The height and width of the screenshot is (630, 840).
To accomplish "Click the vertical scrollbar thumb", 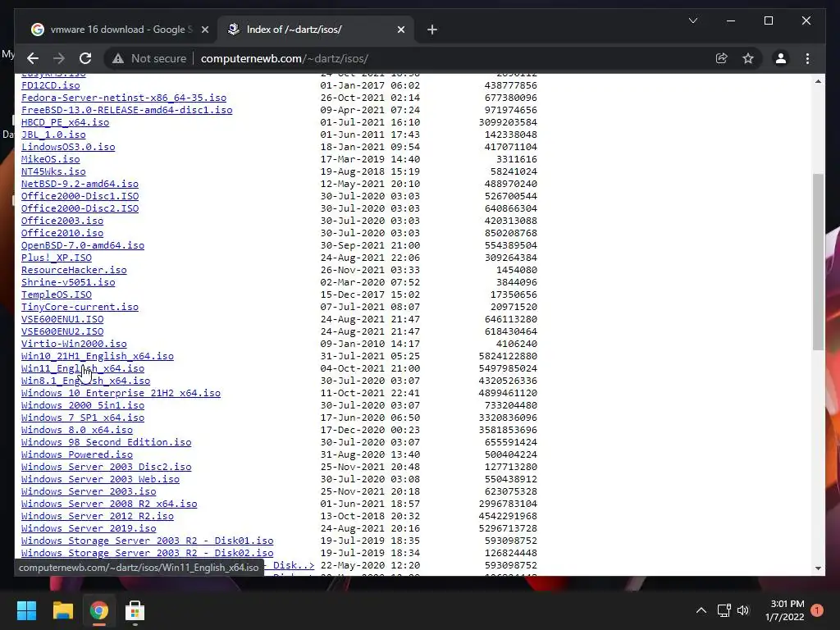I will click(x=818, y=262).
